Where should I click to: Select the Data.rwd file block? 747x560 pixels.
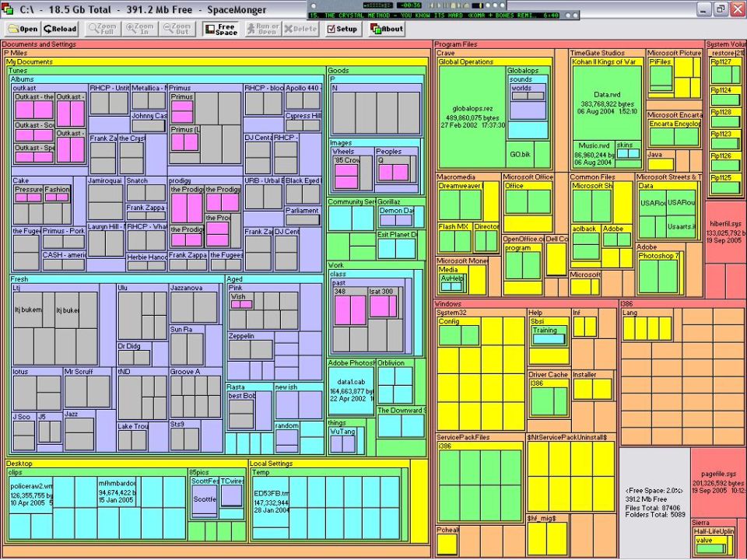coord(607,103)
